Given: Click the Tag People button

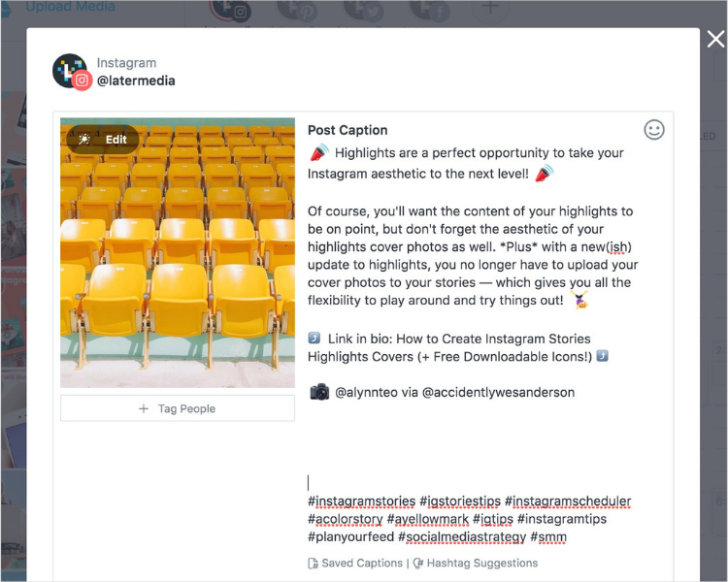Looking at the screenshot, I should tap(178, 408).
